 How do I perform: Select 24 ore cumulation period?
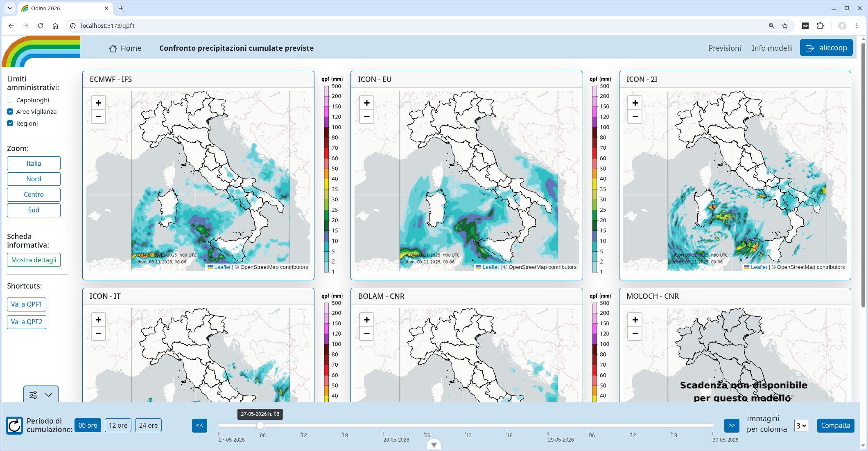[148, 426]
